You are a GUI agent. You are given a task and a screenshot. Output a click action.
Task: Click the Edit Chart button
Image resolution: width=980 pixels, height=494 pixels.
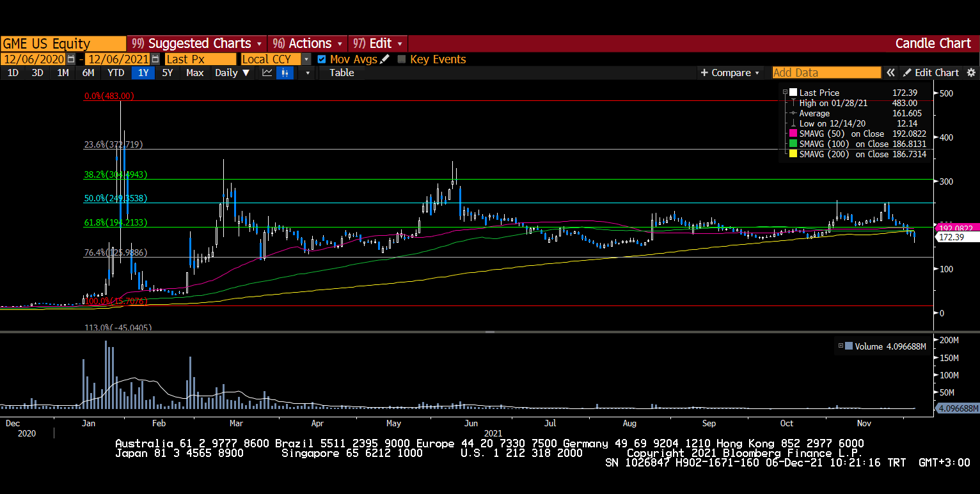931,73
